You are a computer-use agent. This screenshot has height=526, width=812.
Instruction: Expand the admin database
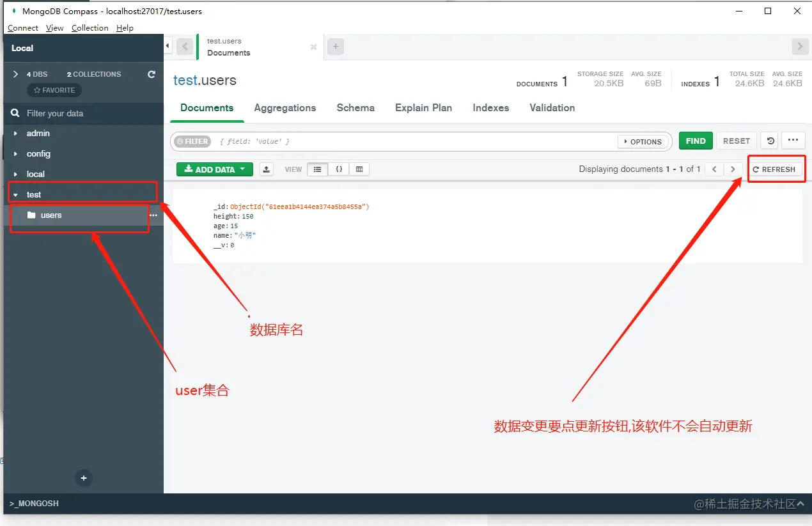pyautogui.click(x=15, y=134)
